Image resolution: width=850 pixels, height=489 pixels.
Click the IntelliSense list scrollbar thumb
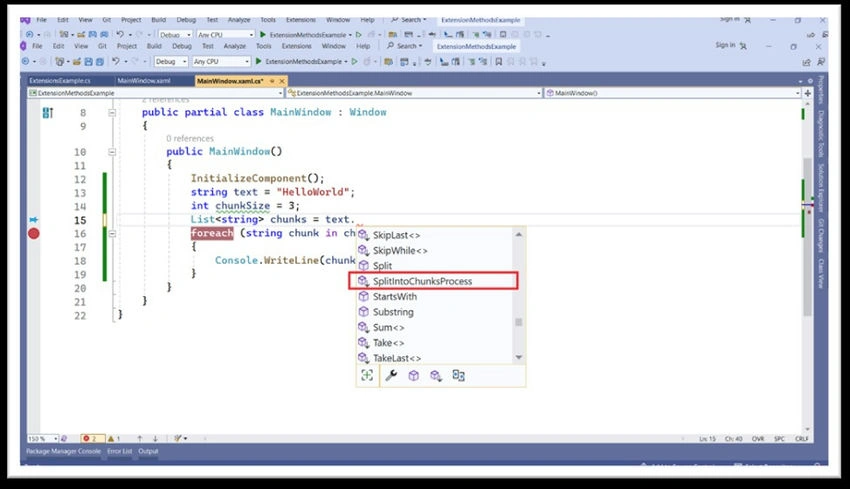pos(519,322)
